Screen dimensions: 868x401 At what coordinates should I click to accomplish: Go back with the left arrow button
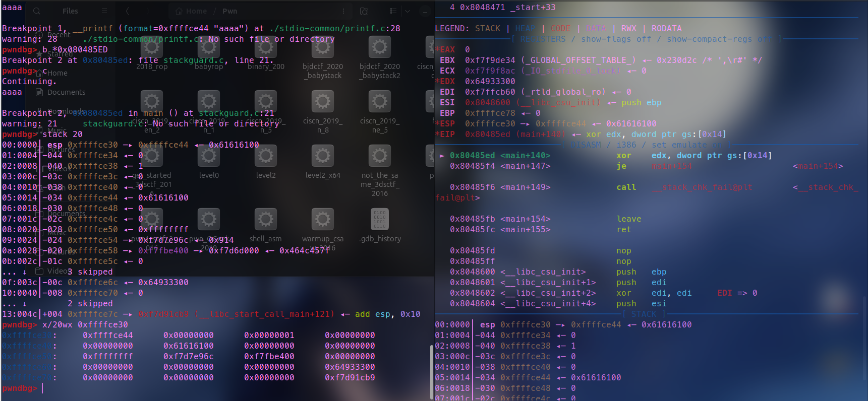(x=127, y=11)
